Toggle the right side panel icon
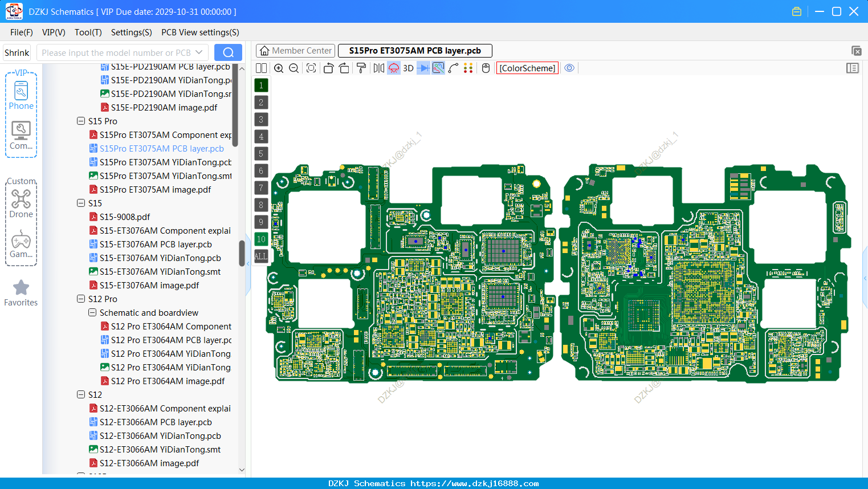868x489 pixels. [x=853, y=68]
